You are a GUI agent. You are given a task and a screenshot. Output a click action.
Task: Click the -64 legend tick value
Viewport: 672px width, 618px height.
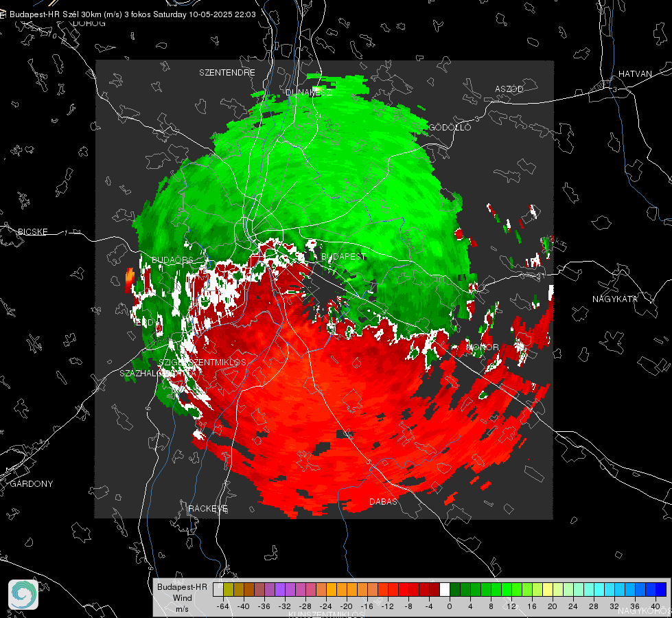(223, 606)
